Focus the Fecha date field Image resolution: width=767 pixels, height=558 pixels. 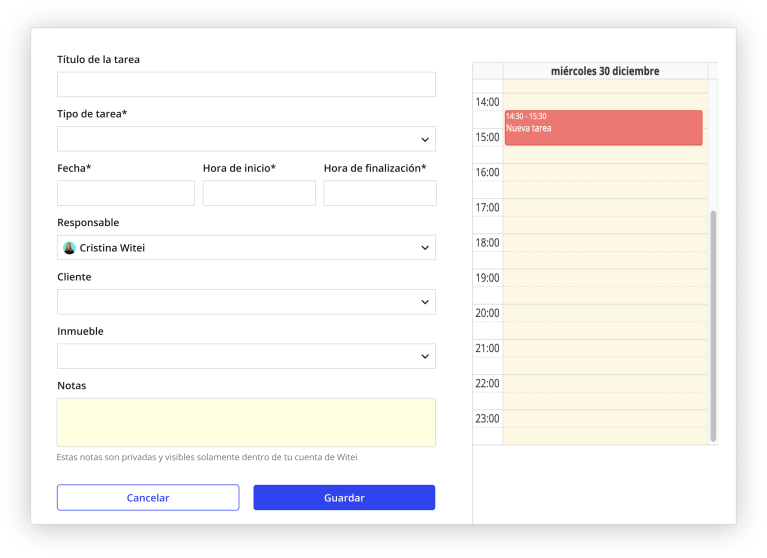[x=126, y=193]
